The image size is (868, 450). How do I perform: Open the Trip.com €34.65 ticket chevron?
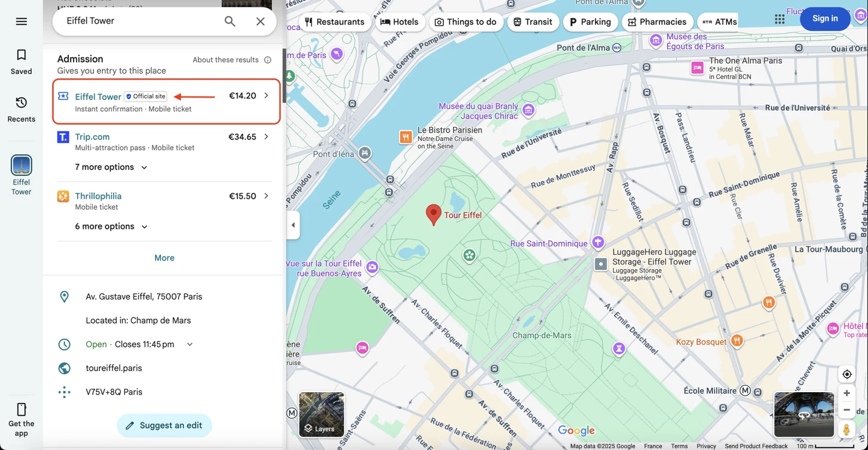point(266,137)
